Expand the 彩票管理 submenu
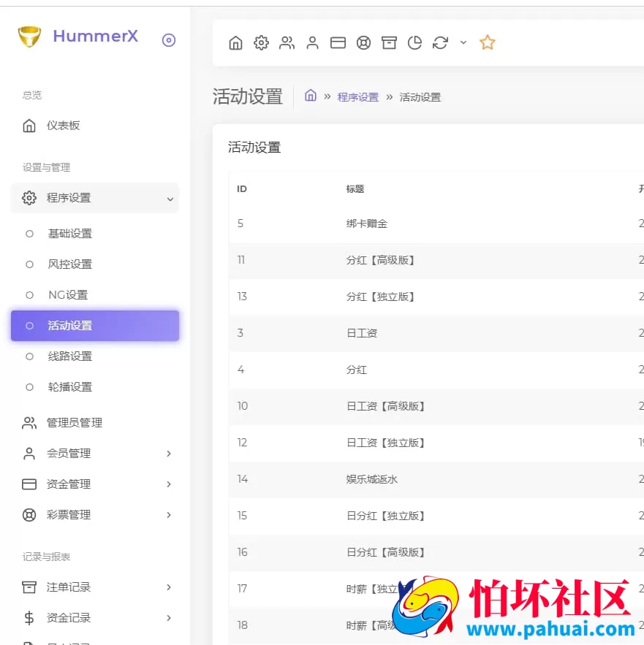Viewport: 644px width, 645px height. (169, 514)
